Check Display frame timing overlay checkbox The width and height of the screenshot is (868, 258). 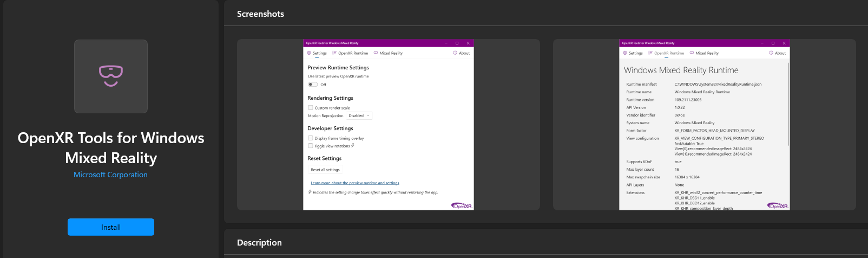[311, 138]
